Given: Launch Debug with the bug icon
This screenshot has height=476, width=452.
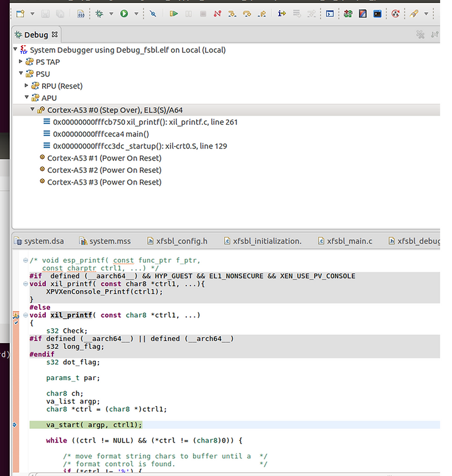Looking at the screenshot, I should pyautogui.click(x=100, y=13).
